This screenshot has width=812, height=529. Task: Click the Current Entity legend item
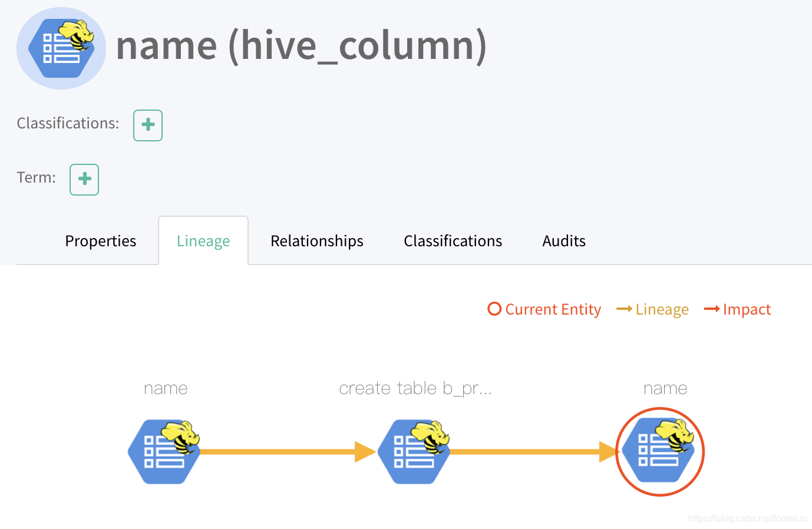click(544, 309)
